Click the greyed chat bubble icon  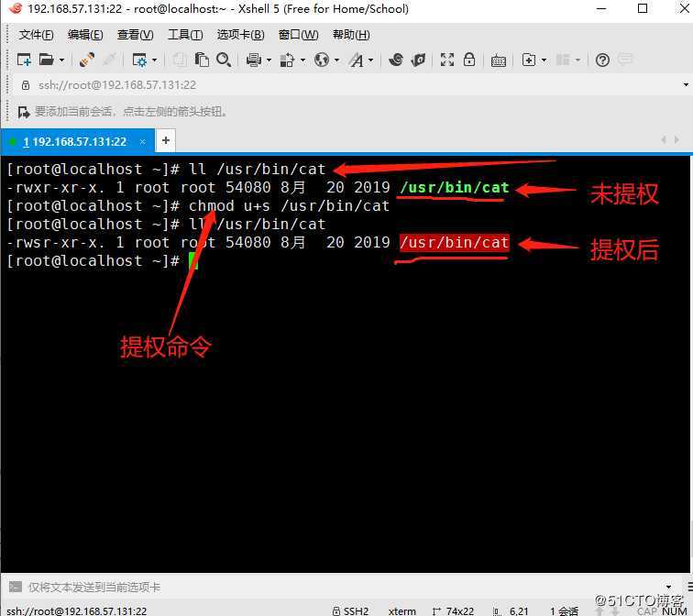click(625, 60)
